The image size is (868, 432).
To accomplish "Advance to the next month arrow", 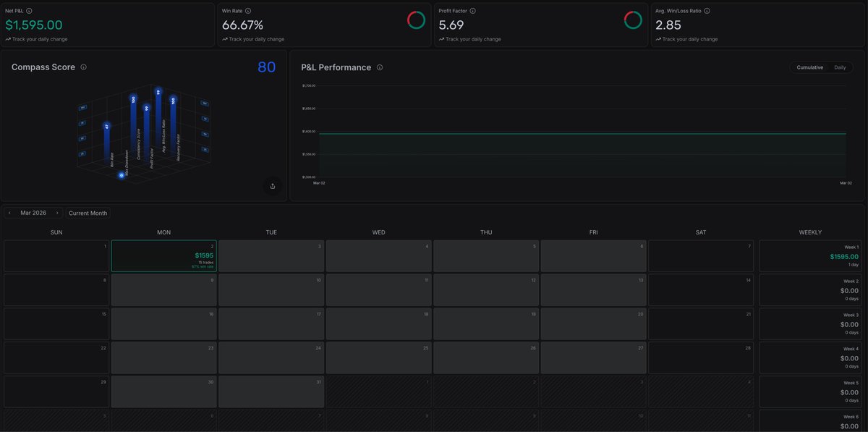I will [57, 213].
